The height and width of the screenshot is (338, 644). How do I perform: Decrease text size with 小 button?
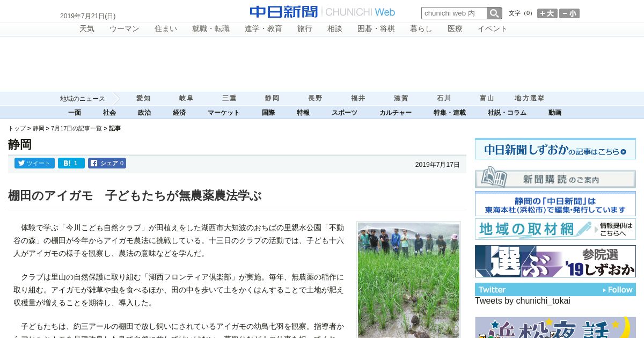[x=569, y=13]
